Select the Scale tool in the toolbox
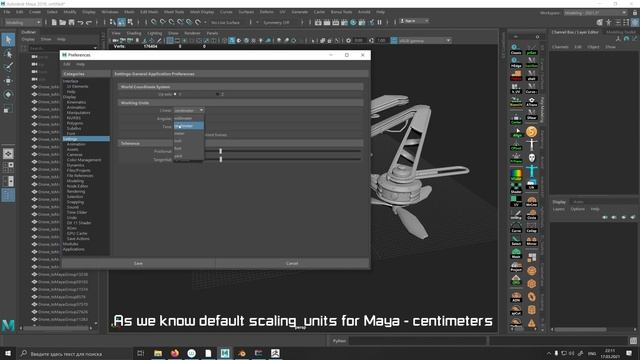Screen dimensions: 640x360 (x=8, y=109)
